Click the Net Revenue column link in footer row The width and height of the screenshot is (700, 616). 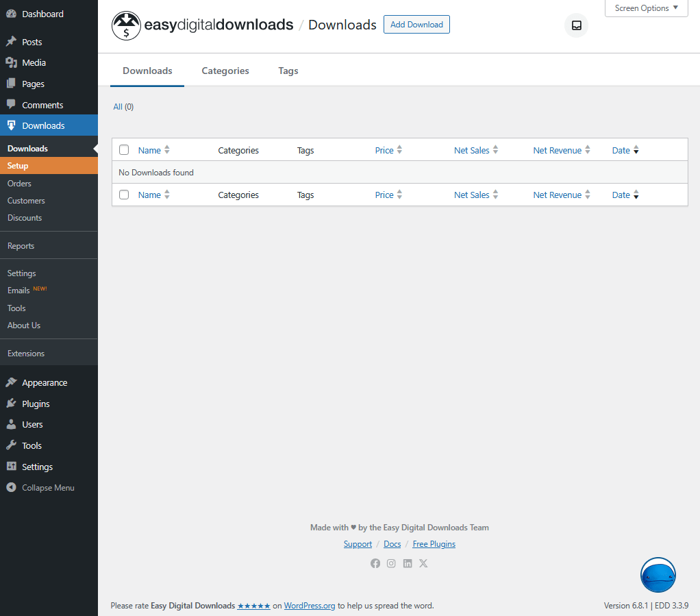[x=557, y=195]
